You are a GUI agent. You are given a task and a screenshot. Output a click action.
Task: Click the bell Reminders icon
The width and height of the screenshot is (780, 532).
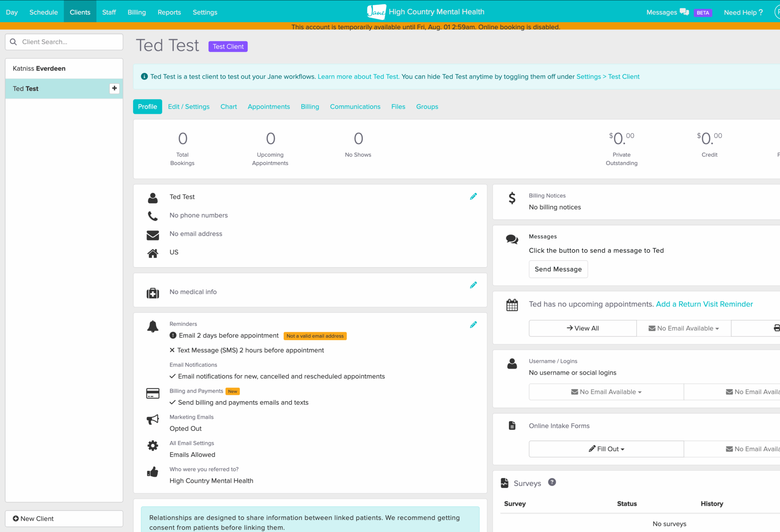pos(153,326)
